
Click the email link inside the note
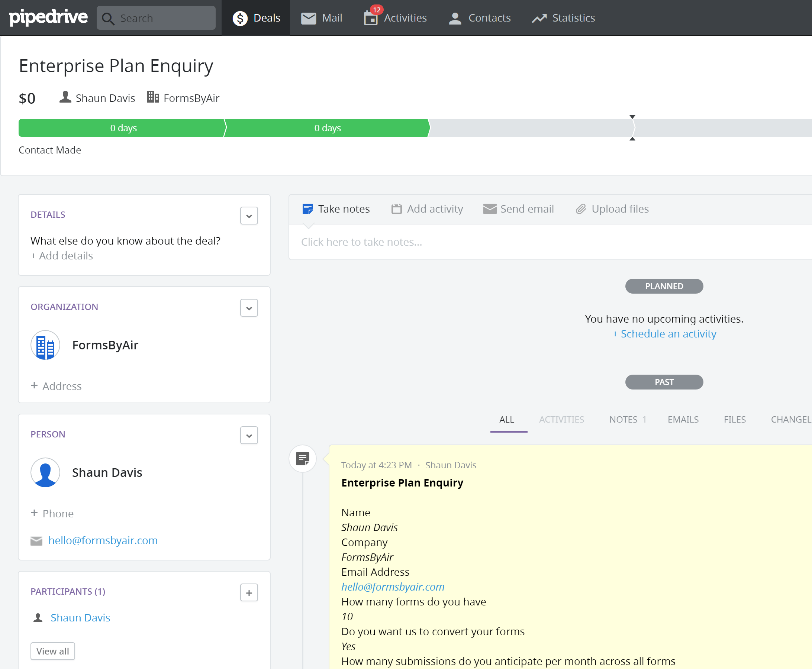[x=393, y=587]
